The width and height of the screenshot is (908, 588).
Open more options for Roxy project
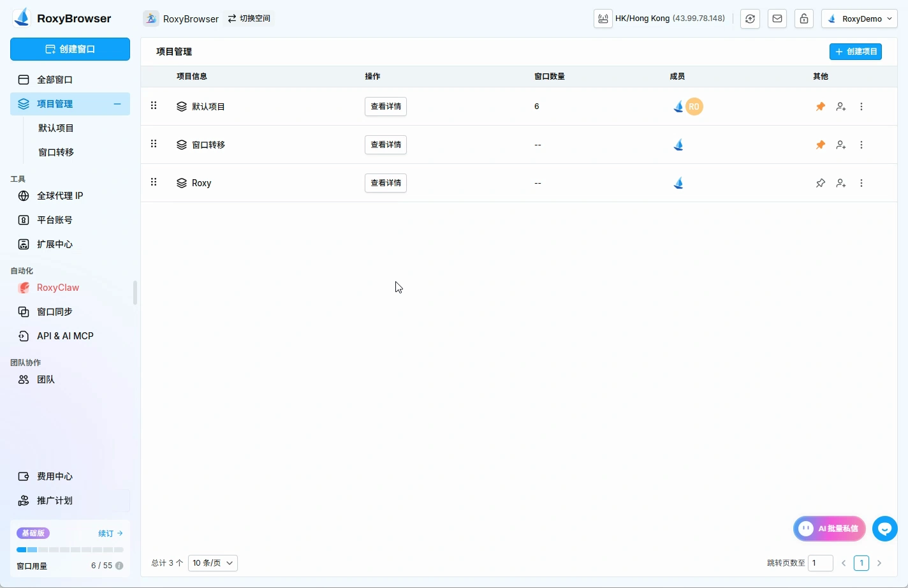click(861, 183)
